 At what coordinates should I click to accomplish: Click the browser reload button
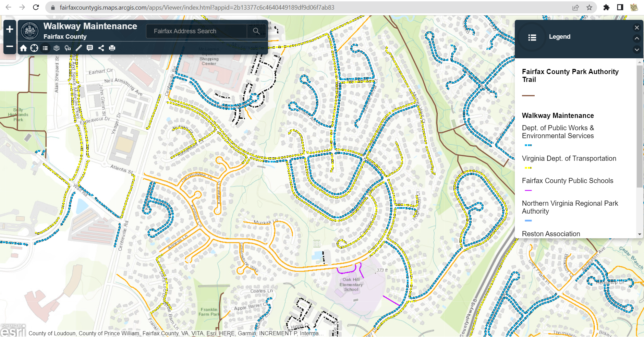36,7
